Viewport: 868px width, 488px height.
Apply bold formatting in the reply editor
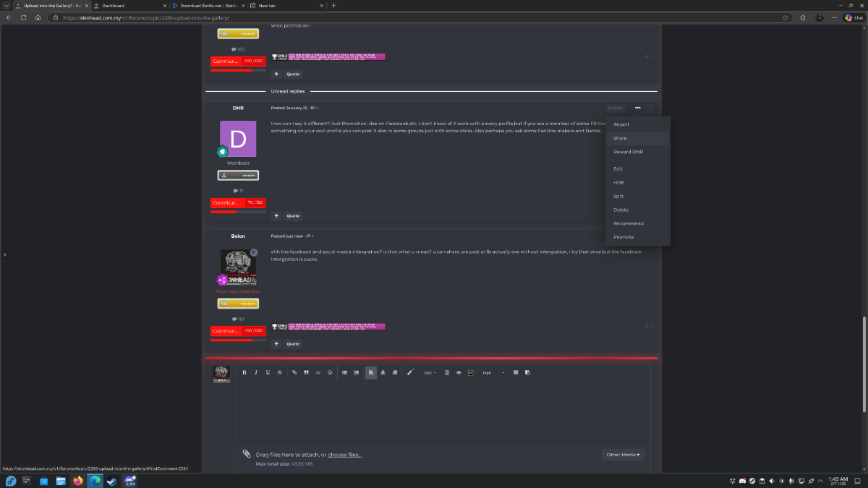[244, 372]
